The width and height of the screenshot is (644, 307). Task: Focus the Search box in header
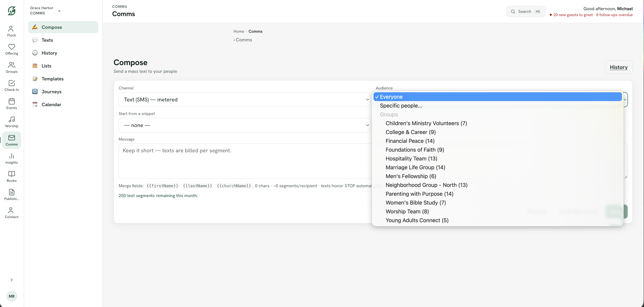tap(526, 12)
